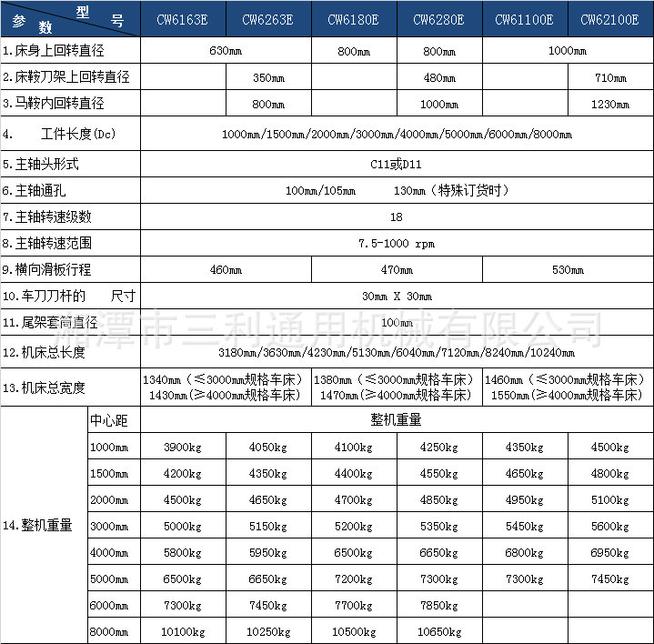Click the 1000mm center distance cell
Viewport: 654px width, 644px height.
114,447
